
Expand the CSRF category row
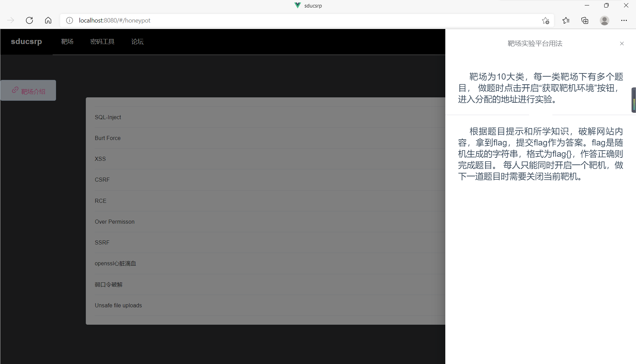coord(270,180)
